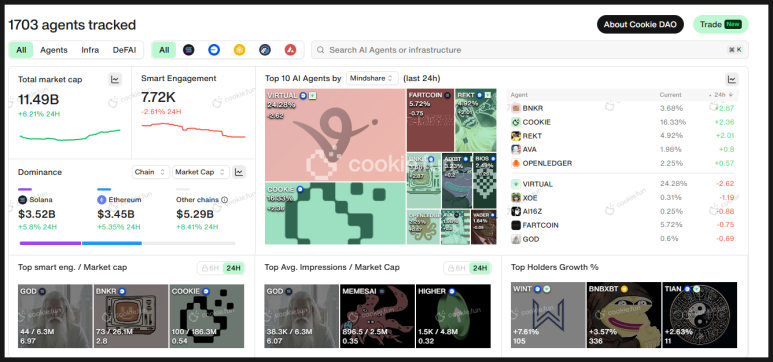Click the gray Other chains dominance bar segment
773x362 pixels.
[189, 243]
